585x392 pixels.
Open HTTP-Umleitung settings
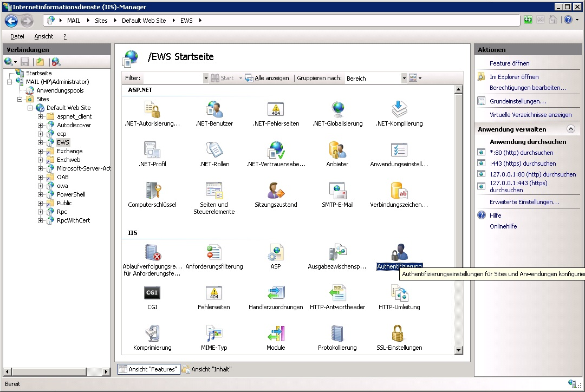pos(399,293)
